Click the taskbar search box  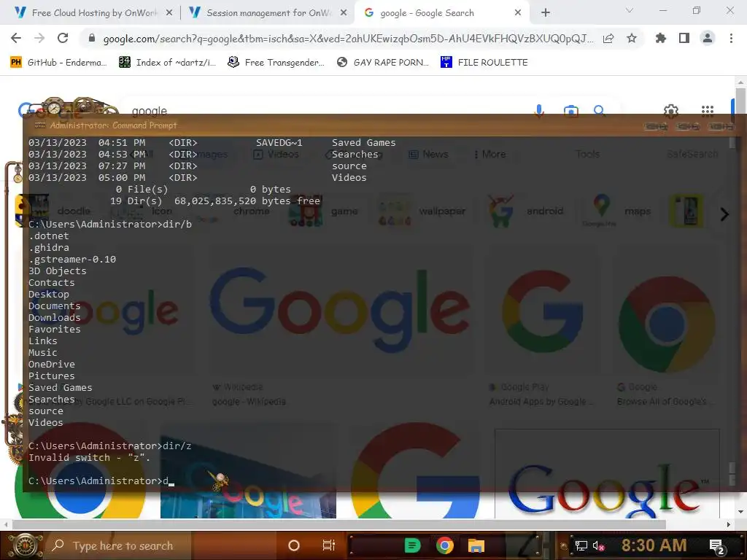pyautogui.click(x=119, y=545)
